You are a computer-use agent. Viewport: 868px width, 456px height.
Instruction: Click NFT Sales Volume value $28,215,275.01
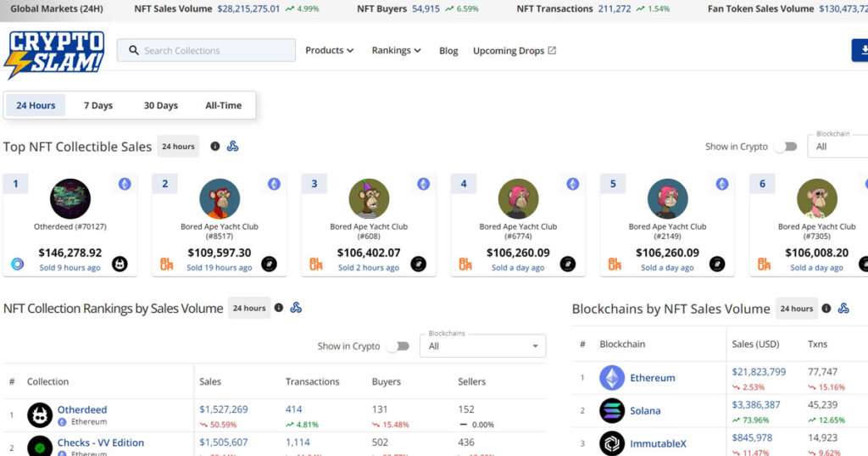[248, 8]
